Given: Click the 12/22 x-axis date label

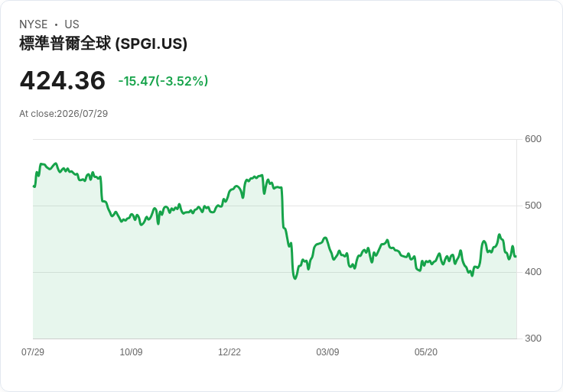Looking at the screenshot, I should [229, 352].
